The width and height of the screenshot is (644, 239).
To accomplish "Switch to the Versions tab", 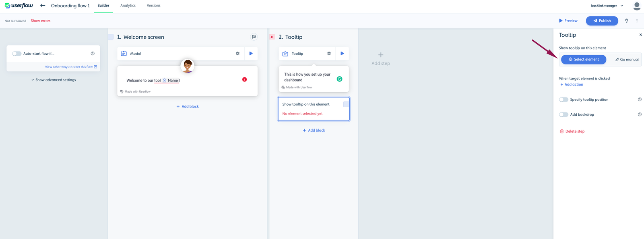I will coord(153,6).
